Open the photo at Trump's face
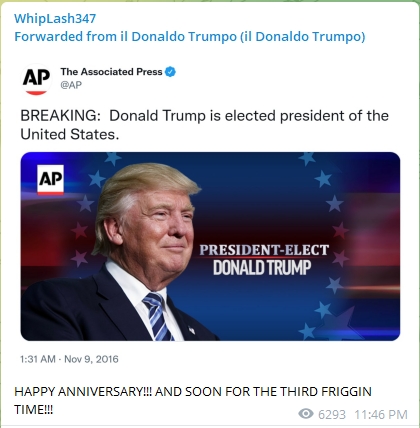The height and width of the screenshot is (428, 420). click(158, 230)
